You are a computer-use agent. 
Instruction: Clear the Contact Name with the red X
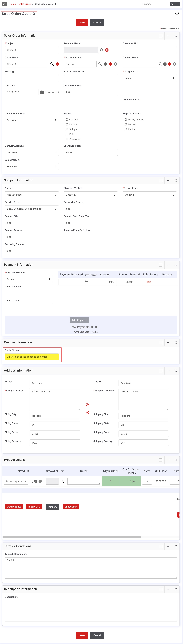point(170,64)
